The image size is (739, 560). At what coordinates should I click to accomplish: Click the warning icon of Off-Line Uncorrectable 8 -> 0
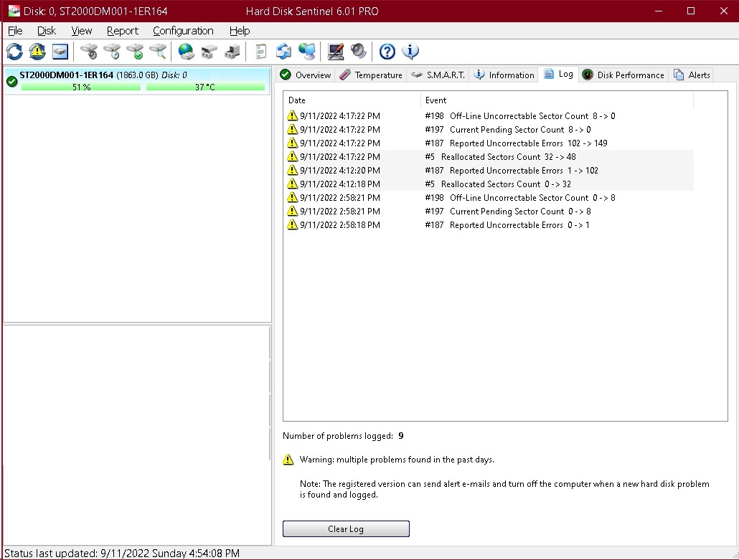(292, 116)
